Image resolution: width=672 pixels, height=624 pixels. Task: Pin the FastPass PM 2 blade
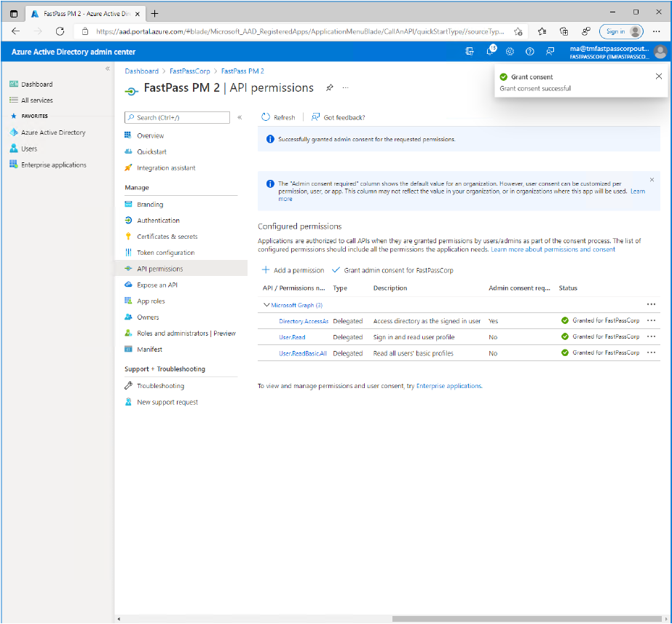[x=329, y=88]
